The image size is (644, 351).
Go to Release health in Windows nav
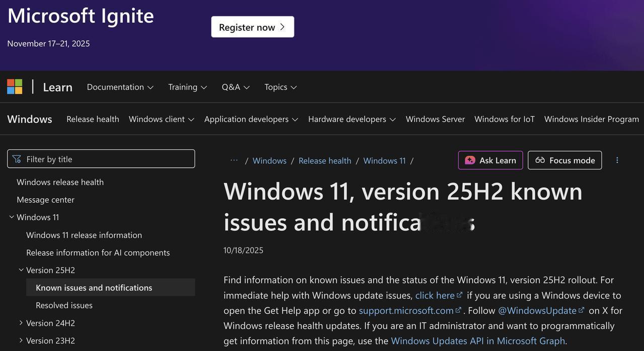pyautogui.click(x=93, y=119)
